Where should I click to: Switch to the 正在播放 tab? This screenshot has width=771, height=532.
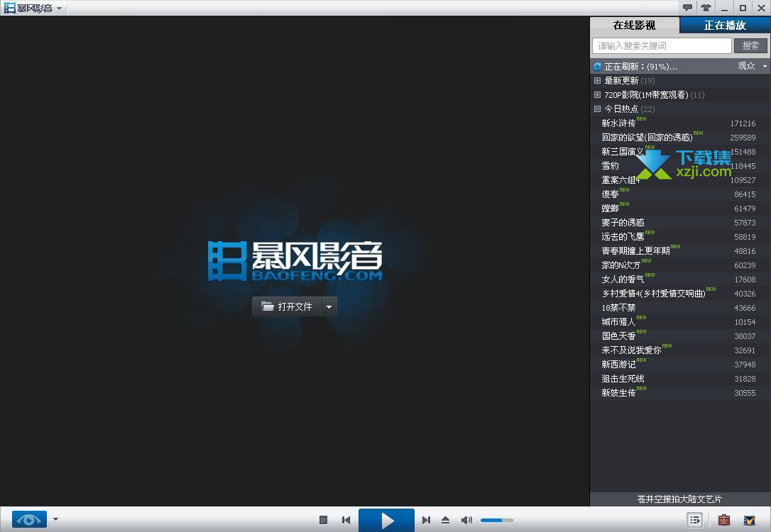(725, 25)
